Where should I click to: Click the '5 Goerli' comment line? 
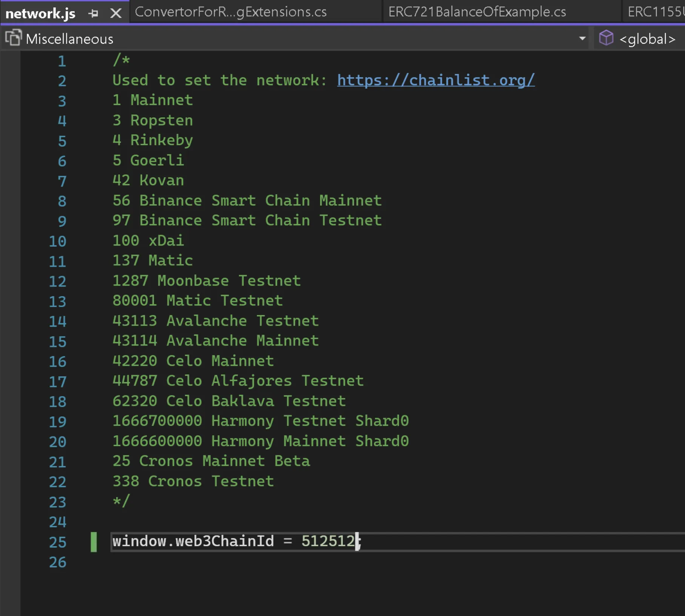pos(148,160)
